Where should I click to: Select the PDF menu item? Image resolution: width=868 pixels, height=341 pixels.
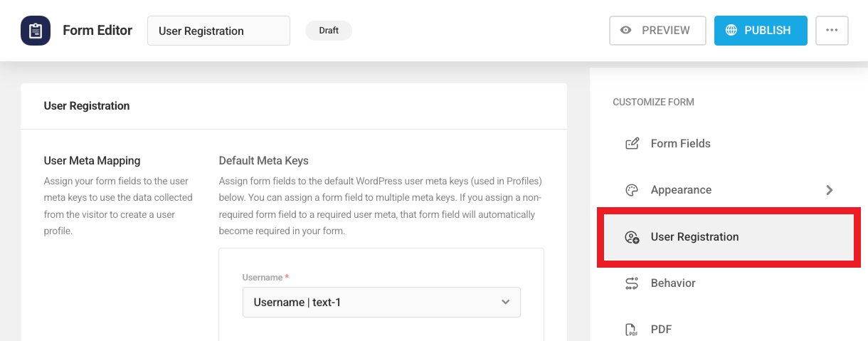(x=661, y=330)
